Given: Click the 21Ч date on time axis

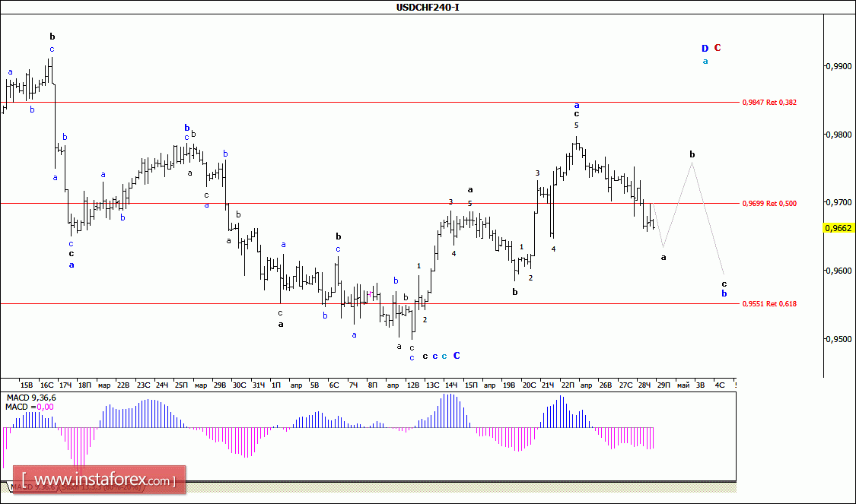Looking at the screenshot, I should click(x=548, y=385).
